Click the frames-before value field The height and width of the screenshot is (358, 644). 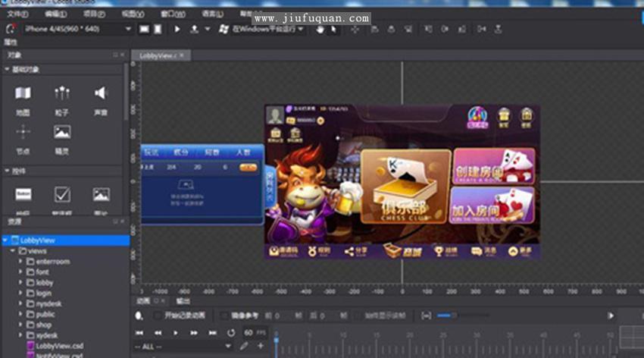(283, 316)
